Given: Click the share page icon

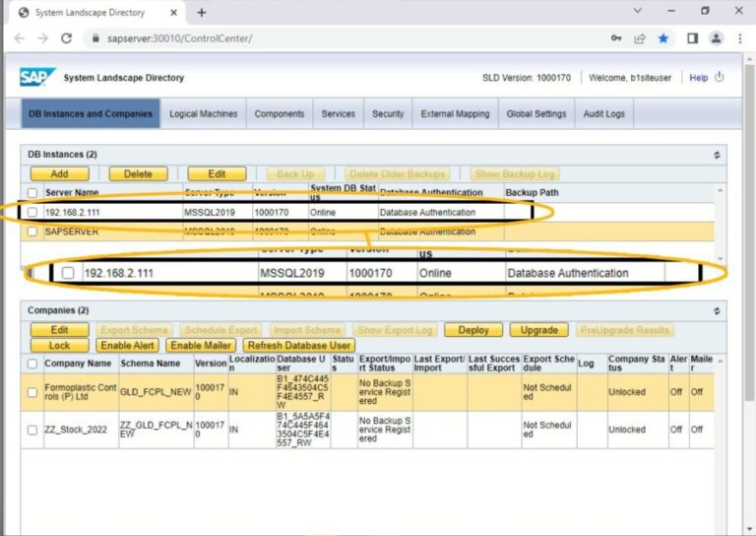Looking at the screenshot, I should pos(640,38).
